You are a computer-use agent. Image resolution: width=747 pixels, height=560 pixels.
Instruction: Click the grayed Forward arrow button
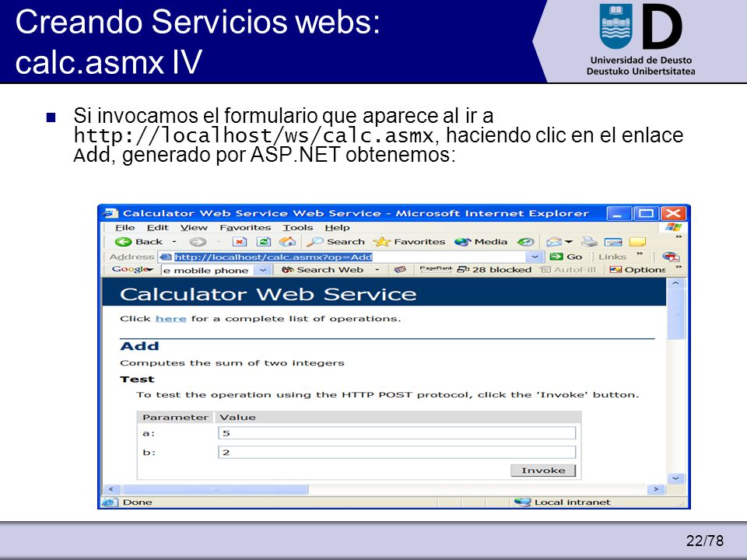point(198,242)
